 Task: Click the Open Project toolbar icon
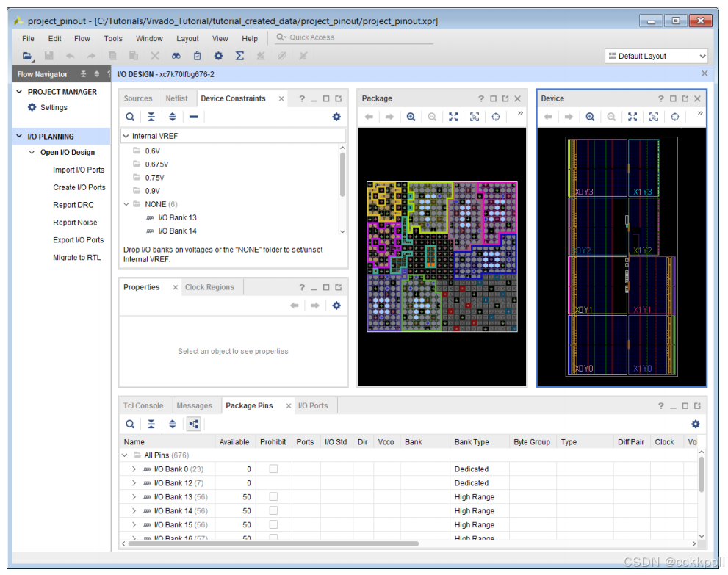(27, 56)
